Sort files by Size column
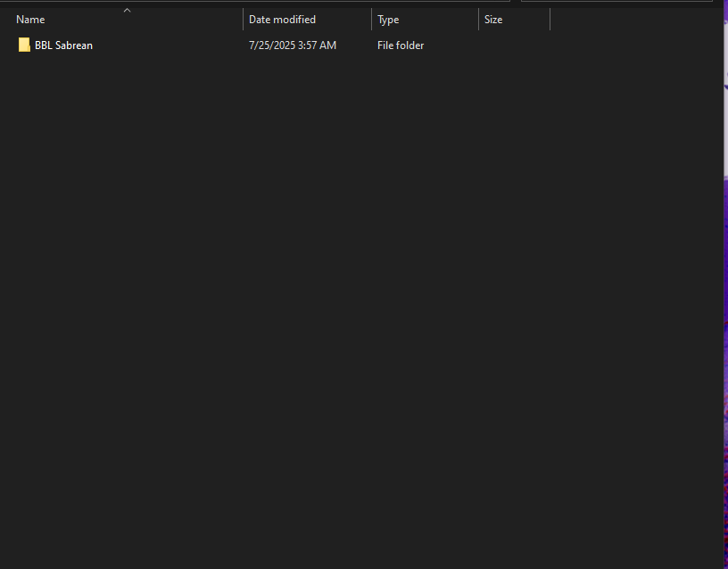 coord(493,20)
